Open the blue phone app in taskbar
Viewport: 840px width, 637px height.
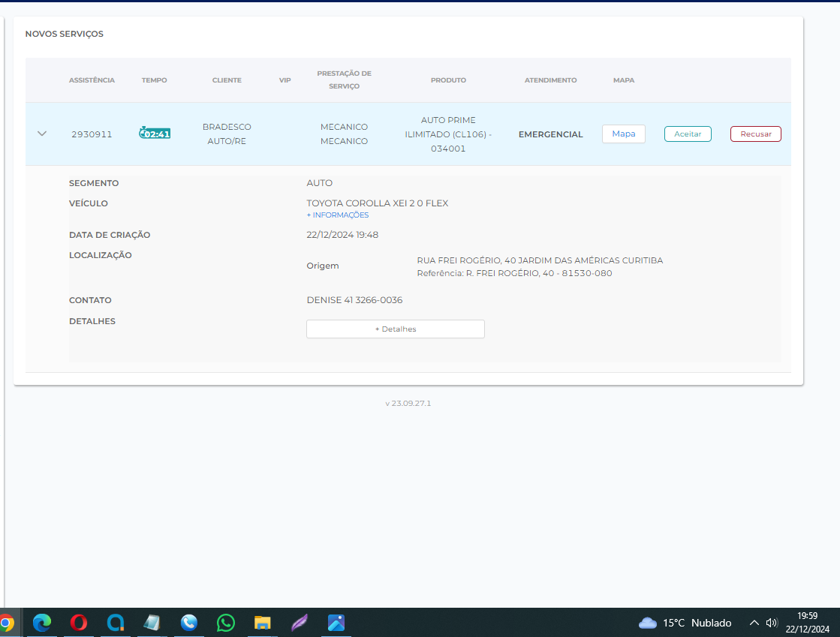click(189, 623)
